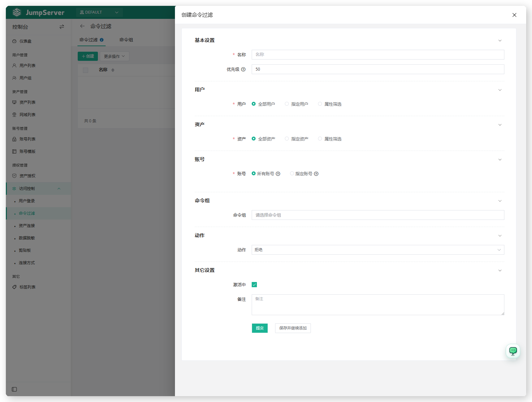Image resolution: width=532 pixels, height=402 pixels.
Task: Click the 保存并继续添加 button
Action: (x=293, y=328)
